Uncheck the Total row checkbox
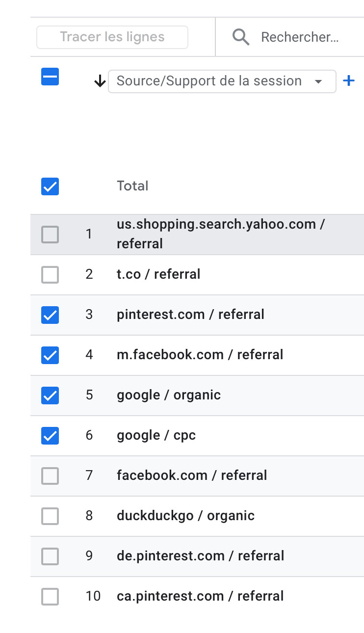 [50, 186]
